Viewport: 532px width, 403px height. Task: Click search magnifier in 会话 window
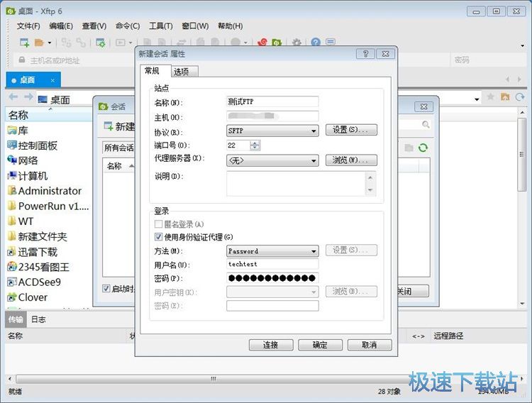coord(426,125)
